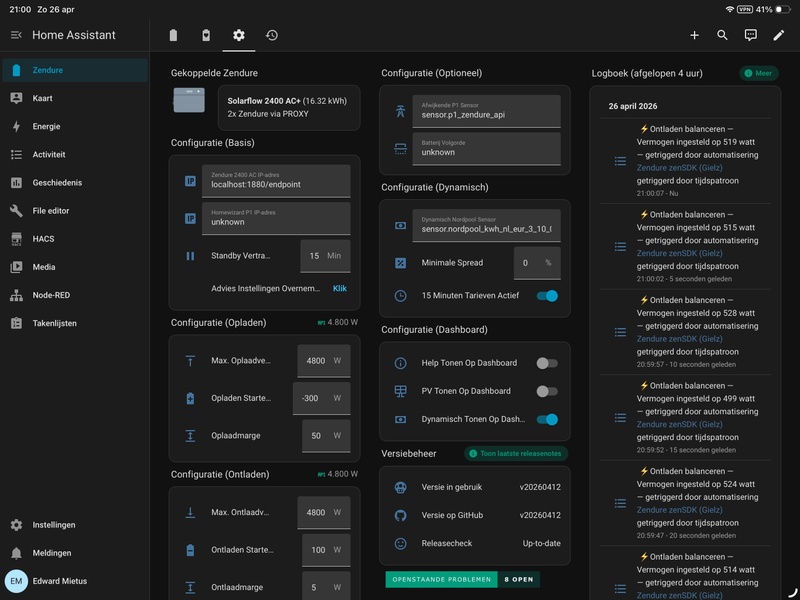800x600 pixels.
Task: Select the first battery tab icon
Action: pos(173,35)
